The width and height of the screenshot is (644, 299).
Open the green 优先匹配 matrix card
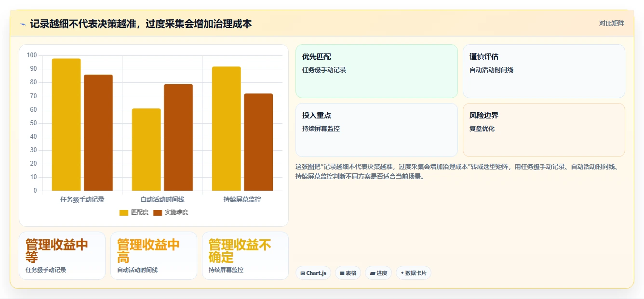click(x=376, y=71)
